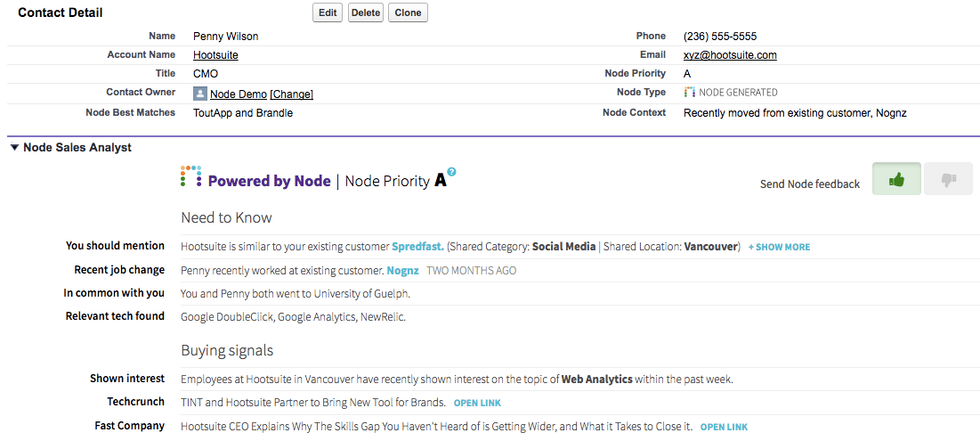
Task: Open link for the Fast Company article
Action: [x=724, y=427]
